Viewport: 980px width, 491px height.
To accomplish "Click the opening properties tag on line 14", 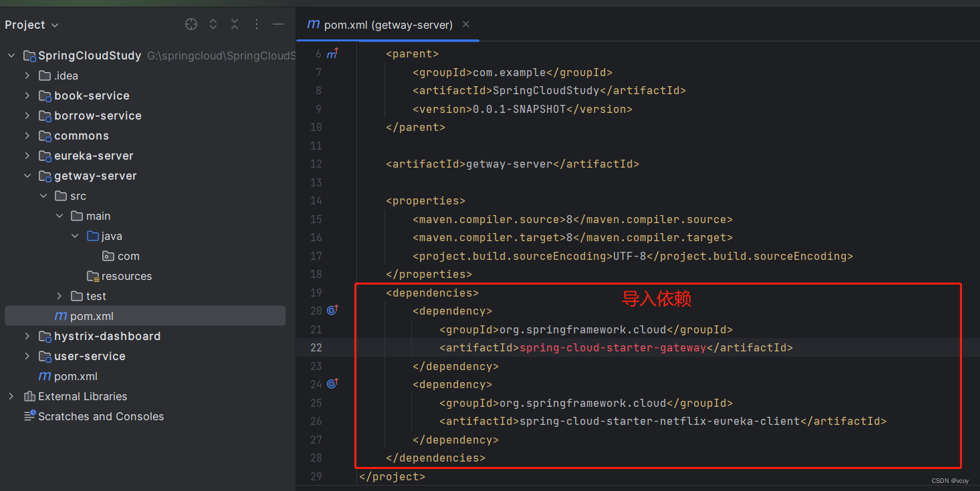I will [x=426, y=200].
